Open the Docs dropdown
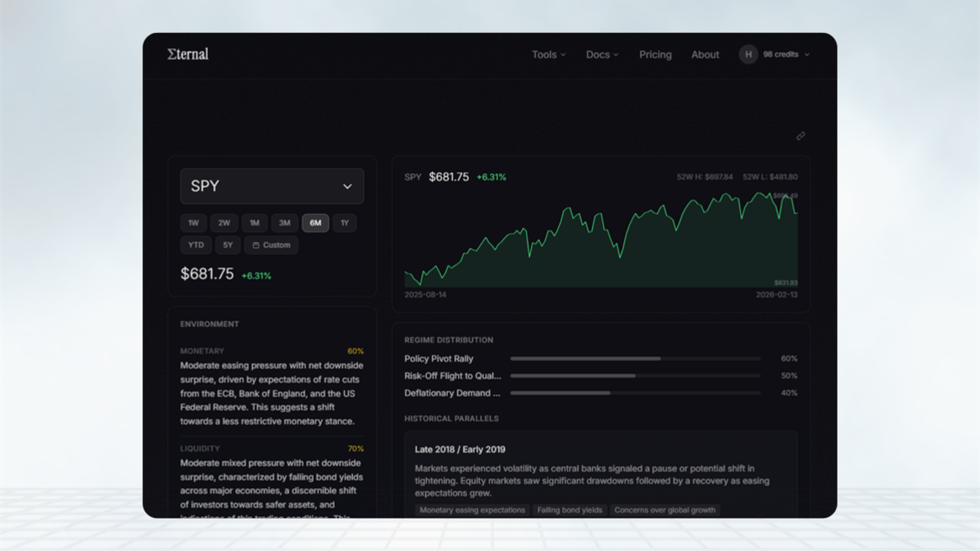980x551 pixels. click(x=602, y=55)
